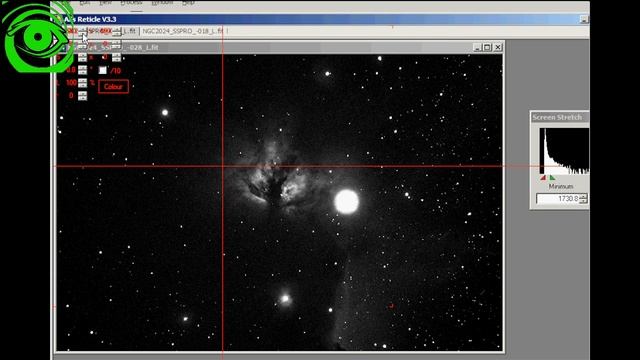Maximize the inner image window
This screenshot has height=360, width=640.
(x=487, y=47)
